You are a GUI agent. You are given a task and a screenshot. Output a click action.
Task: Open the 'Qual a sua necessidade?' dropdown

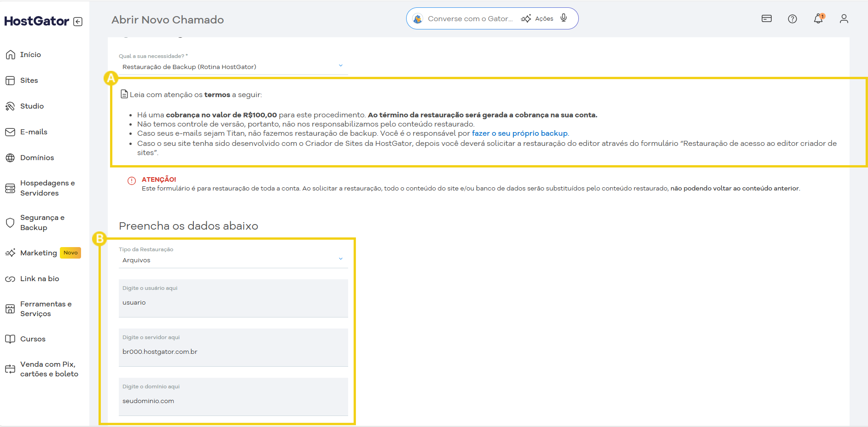[233, 67]
